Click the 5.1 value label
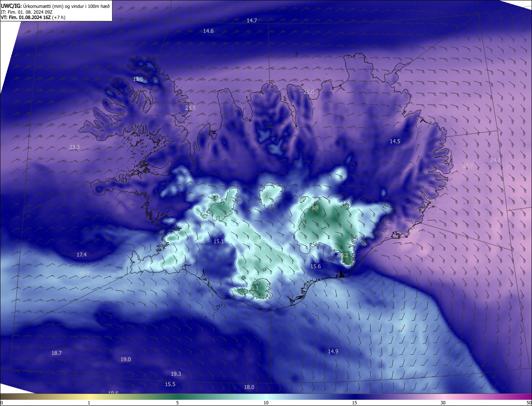The width and height of the screenshot is (532, 406). [255, 287]
